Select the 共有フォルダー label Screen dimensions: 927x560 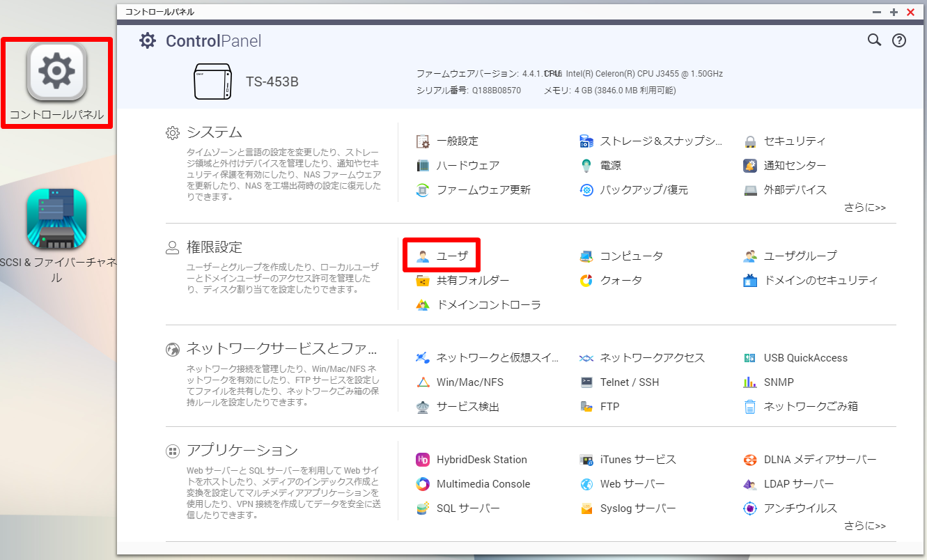click(473, 281)
